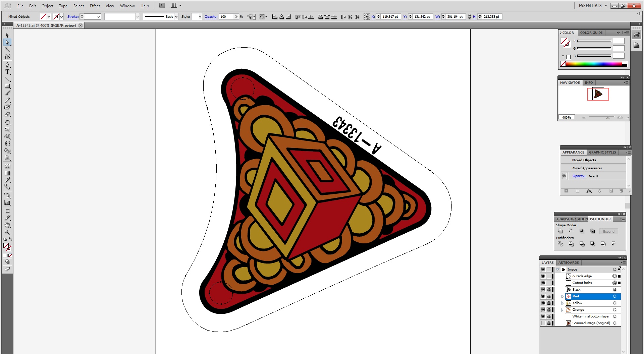This screenshot has width=644, height=354.
Task: Select the Type tool
Action: [x=7, y=72]
